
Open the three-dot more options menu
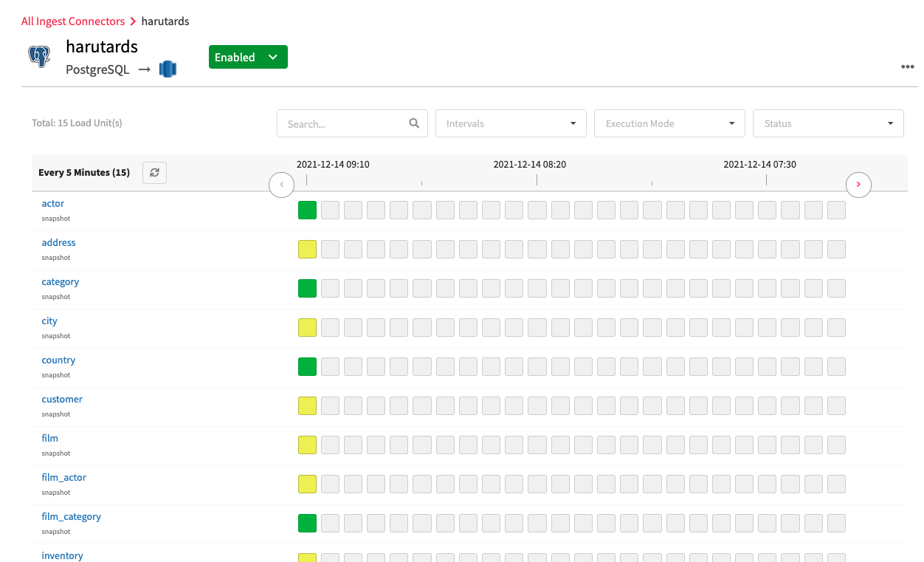click(x=907, y=67)
